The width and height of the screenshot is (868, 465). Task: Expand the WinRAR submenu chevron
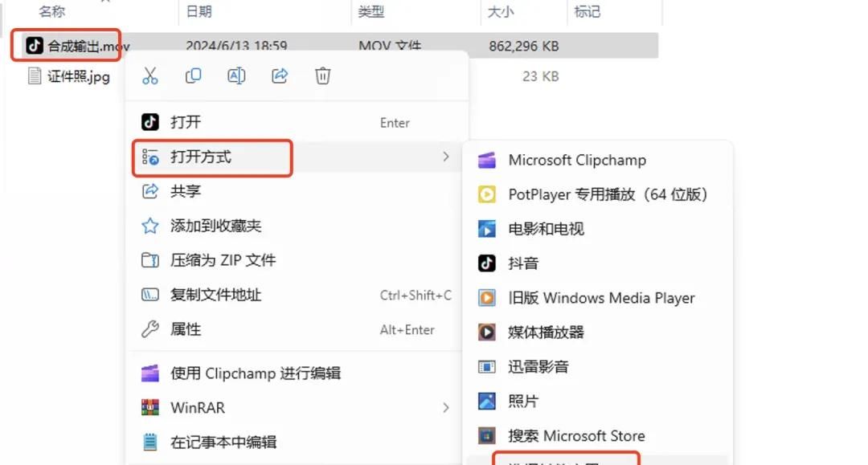(447, 407)
